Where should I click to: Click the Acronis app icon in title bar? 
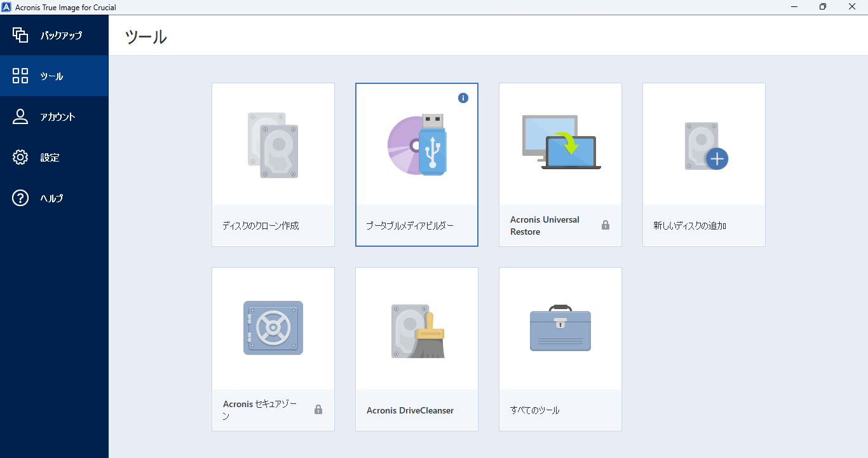(6, 7)
